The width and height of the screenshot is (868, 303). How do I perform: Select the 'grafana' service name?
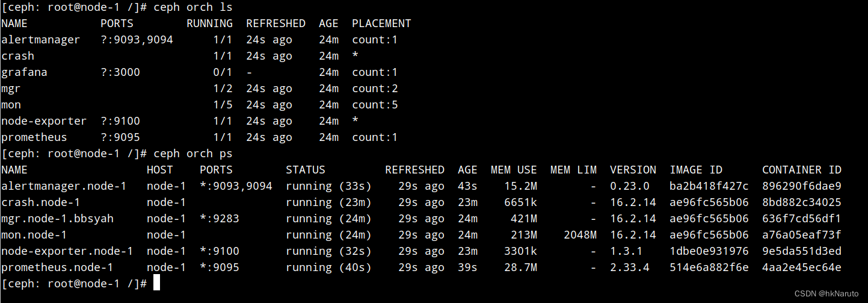pos(24,72)
